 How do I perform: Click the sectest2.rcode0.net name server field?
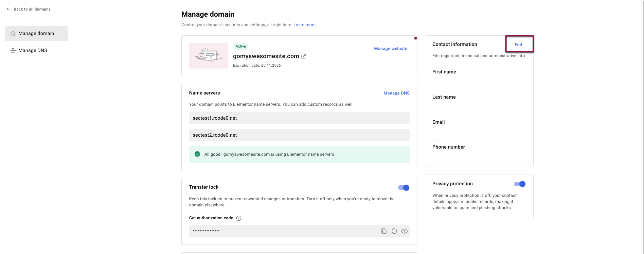click(x=299, y=135)
